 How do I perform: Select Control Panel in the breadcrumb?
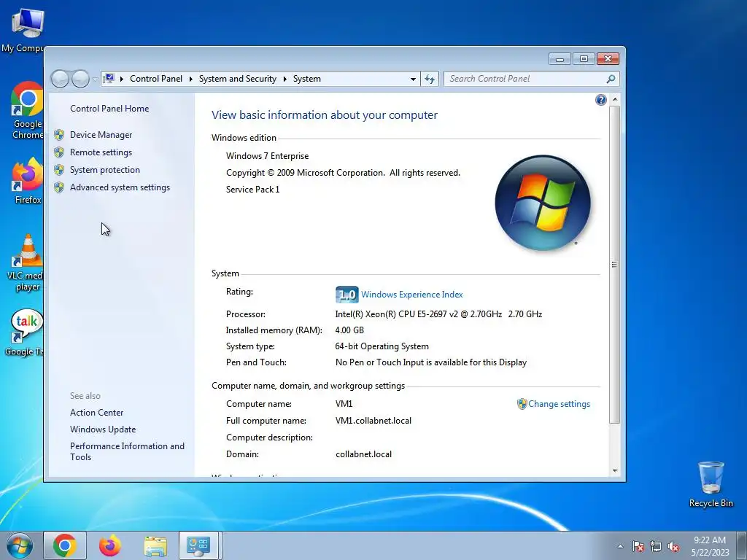[x=156, y=79]
